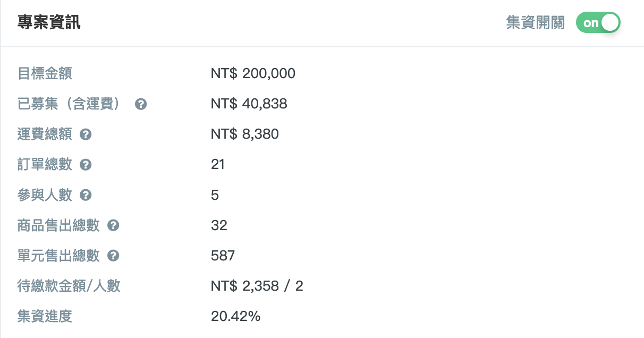The width and height of the screenshot is (644, 338).
Task: Click the 32 products sold value
Action: point(219,225)
